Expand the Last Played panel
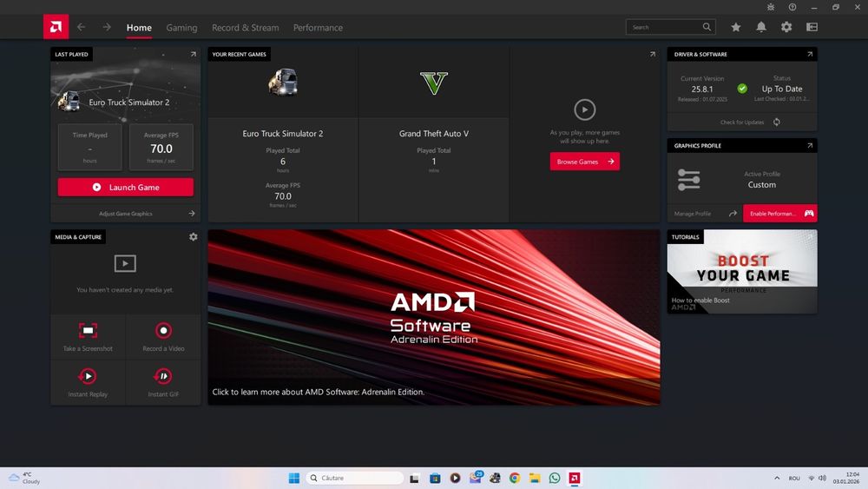 pyautogui.click(x=194, y=54)
